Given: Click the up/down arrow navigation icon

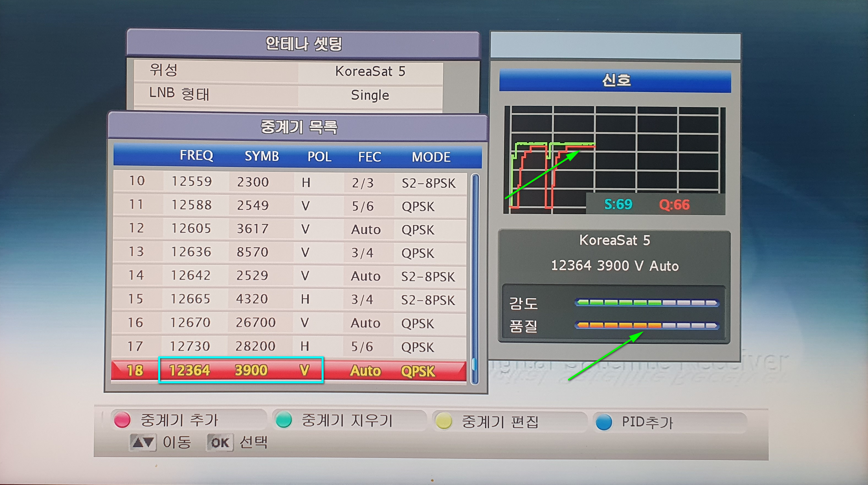Looking at the screenshot, I should [x=143, y=442].
